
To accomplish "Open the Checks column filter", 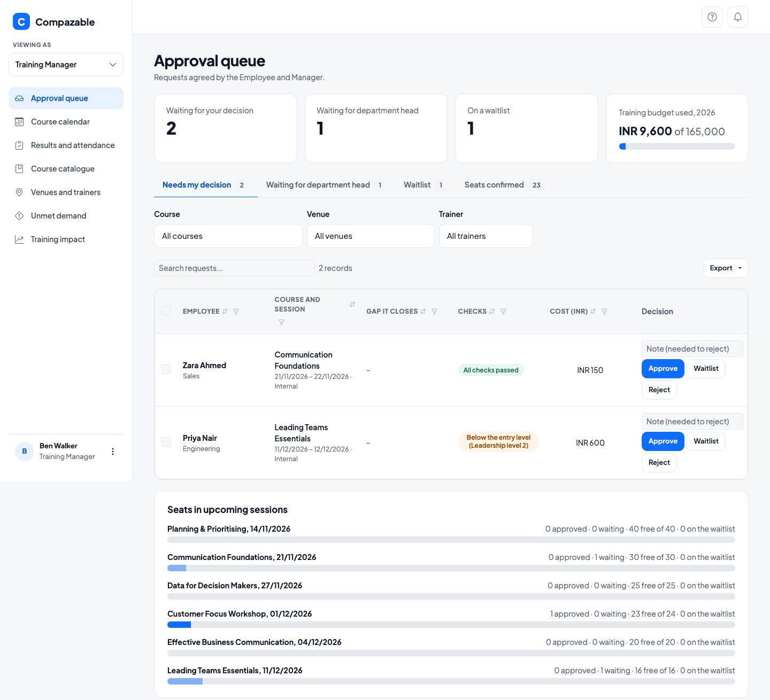I will coord(503,312).
